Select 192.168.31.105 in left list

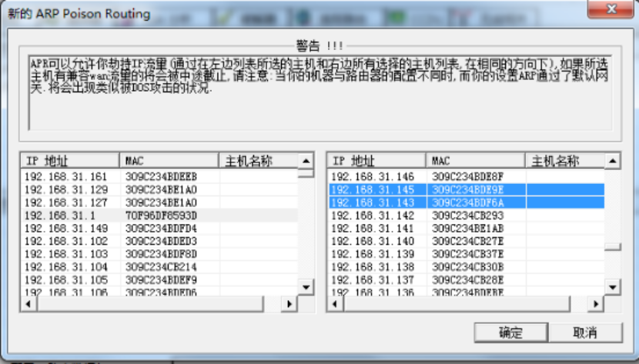159,280
